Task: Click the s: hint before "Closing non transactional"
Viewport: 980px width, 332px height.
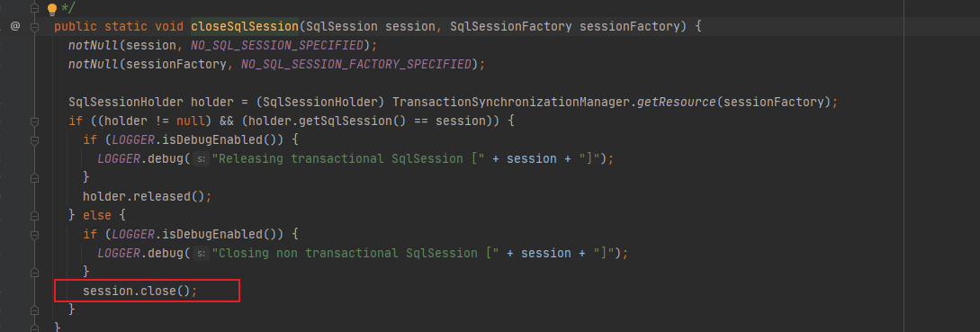Action: (x=202, y=253)
